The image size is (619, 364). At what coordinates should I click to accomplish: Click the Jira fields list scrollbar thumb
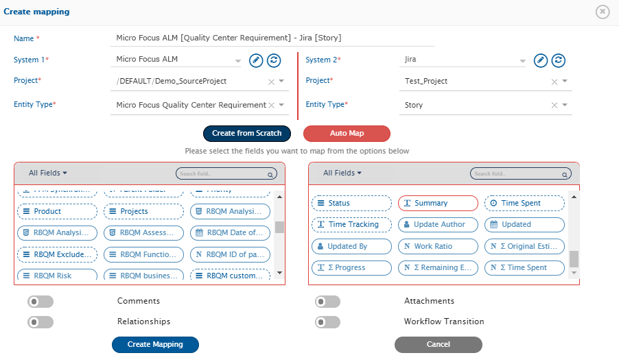[574, 258]
